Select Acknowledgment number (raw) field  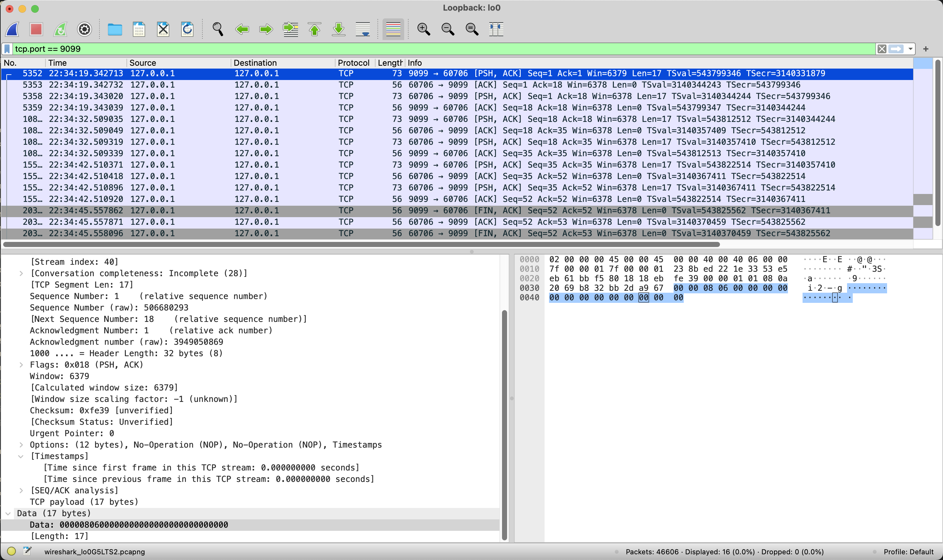click(x=126, y=342)
